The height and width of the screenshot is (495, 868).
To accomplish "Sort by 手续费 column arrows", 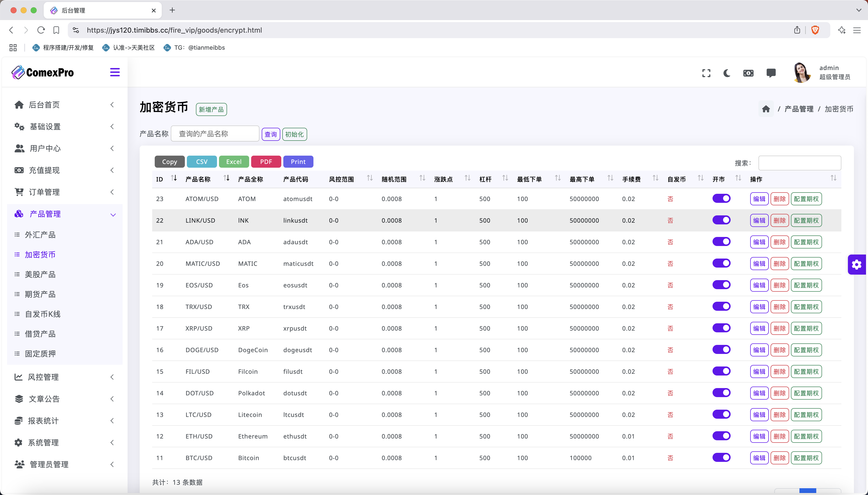I will pyautogui.click(x=656, y=178).
